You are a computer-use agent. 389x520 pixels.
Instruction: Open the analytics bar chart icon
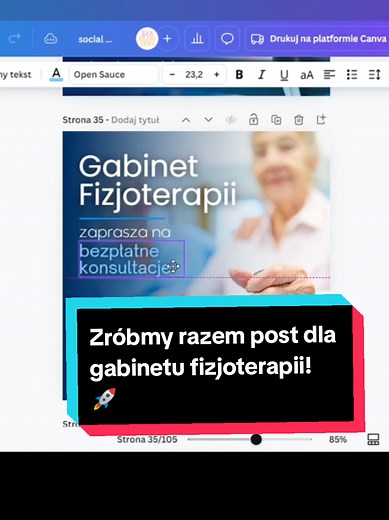197,39
